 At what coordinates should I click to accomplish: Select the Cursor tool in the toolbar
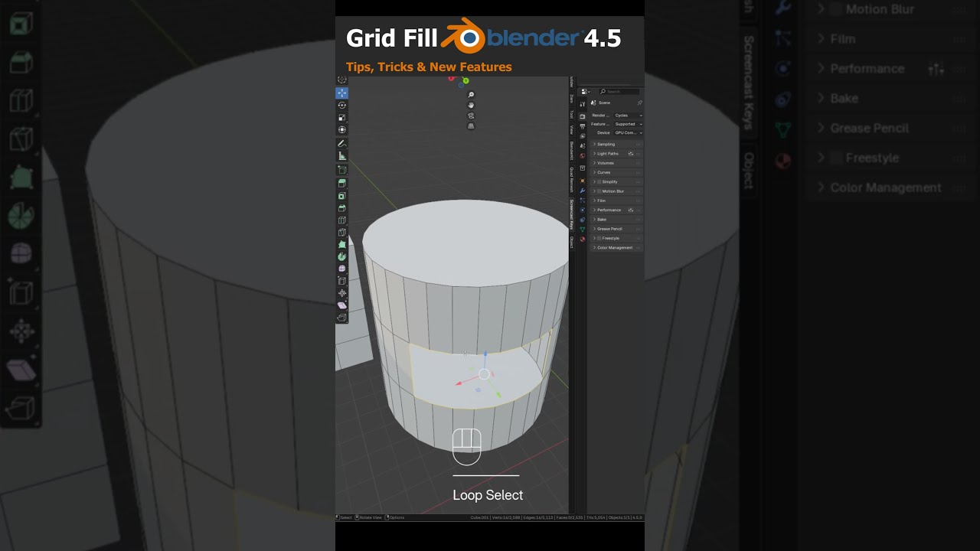pos(342,79)
